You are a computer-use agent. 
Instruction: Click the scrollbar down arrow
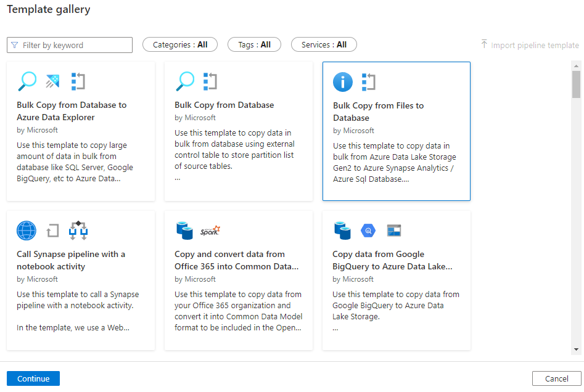576,349
